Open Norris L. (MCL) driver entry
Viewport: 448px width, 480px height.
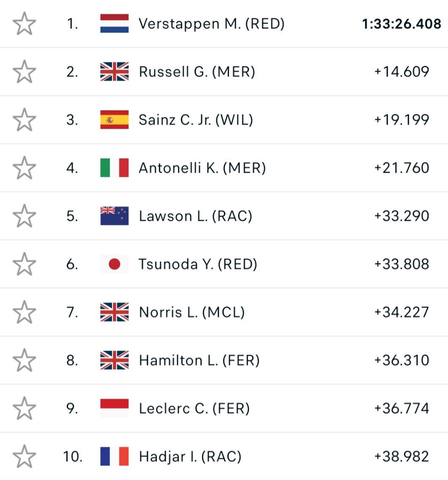[191, 313]
